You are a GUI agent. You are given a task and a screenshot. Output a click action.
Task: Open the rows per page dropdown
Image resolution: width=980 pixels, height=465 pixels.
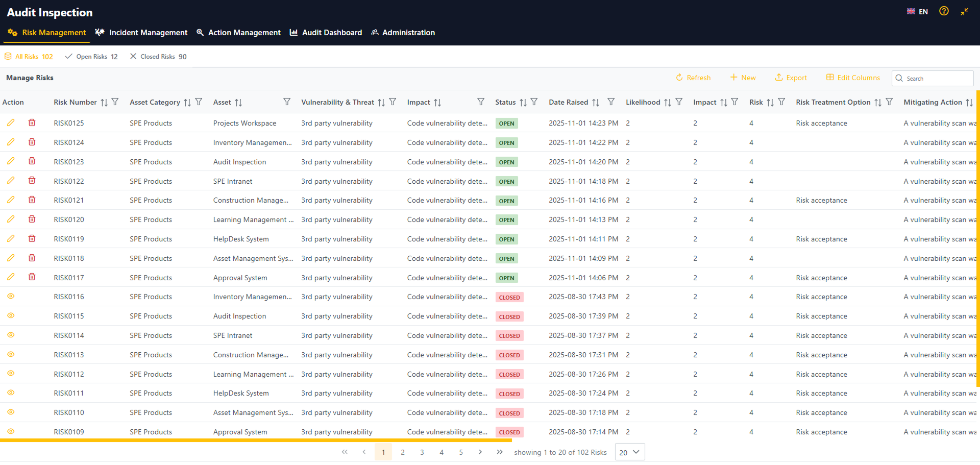click(x=629, y=452)
